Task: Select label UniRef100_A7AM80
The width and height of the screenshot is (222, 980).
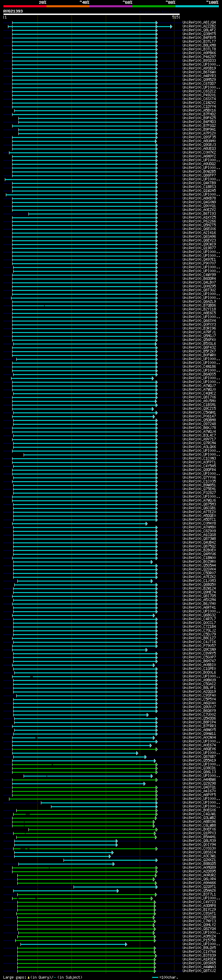Action: pyautogui.click(x=199, y=527)
